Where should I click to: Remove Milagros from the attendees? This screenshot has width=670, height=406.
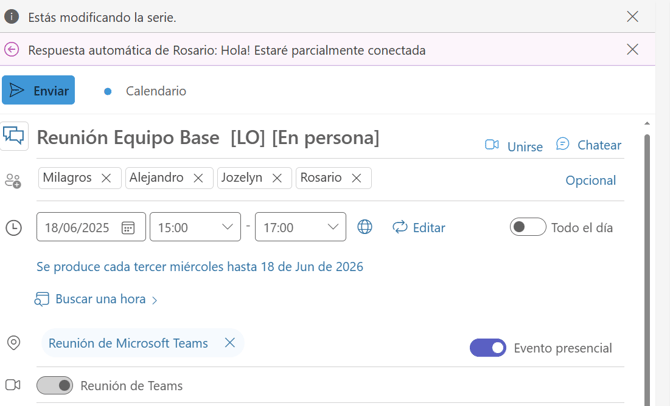click(x=106, y=178)
